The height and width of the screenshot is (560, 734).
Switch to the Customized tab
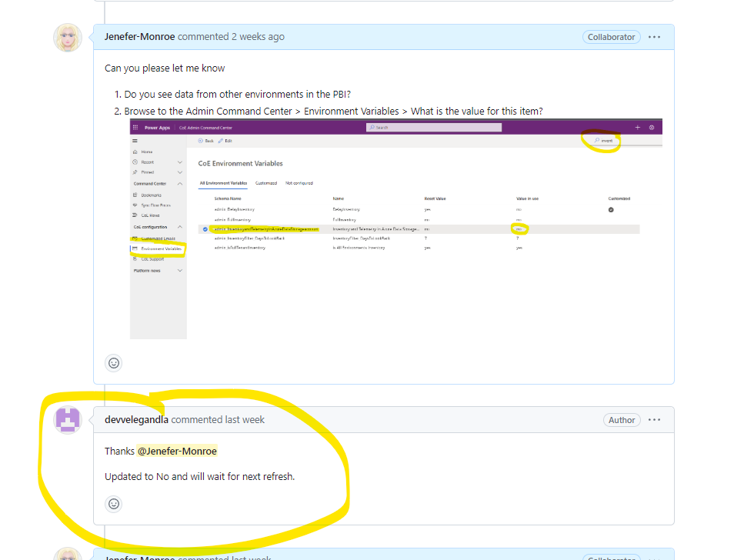(x=265, y=183)
